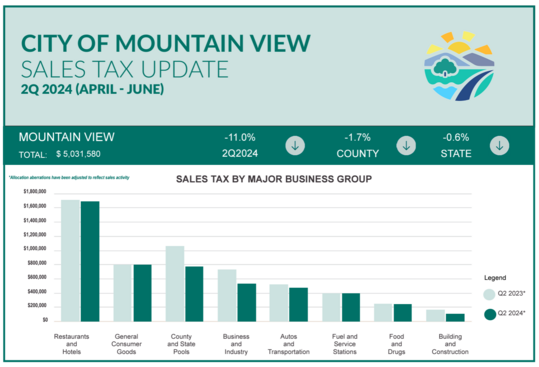Click the "CITY OF MOUNTAIN VIEW" title
This screenshot has height=367, width=539.
click(166, 43)
